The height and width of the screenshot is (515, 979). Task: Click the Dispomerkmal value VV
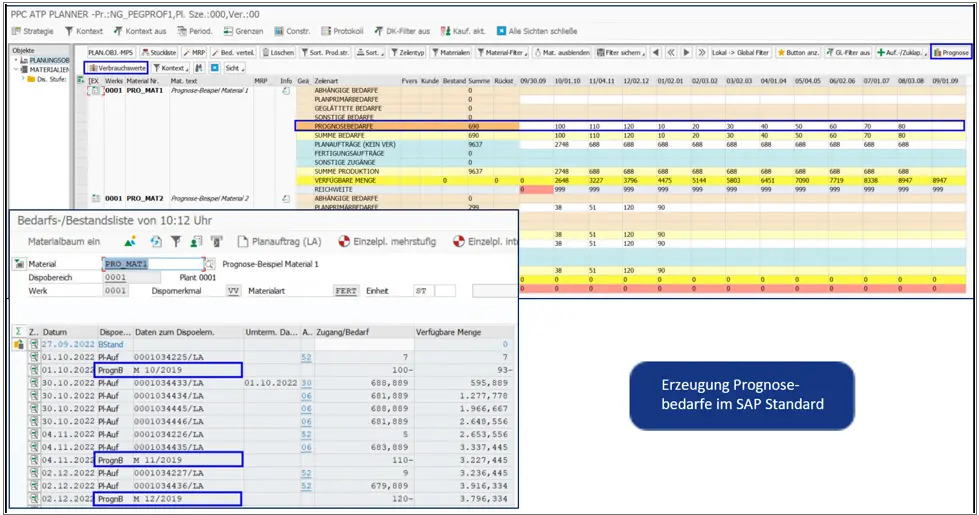coord(233,291)
